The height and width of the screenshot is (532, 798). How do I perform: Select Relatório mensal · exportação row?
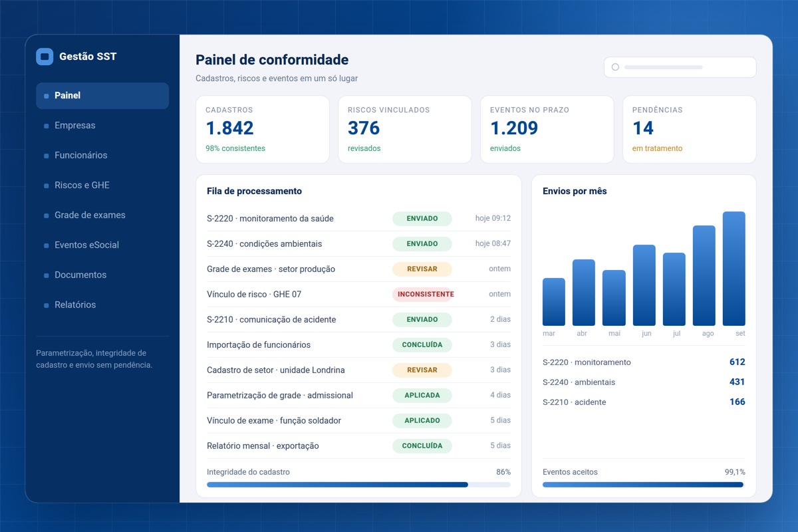coord(358,446)
